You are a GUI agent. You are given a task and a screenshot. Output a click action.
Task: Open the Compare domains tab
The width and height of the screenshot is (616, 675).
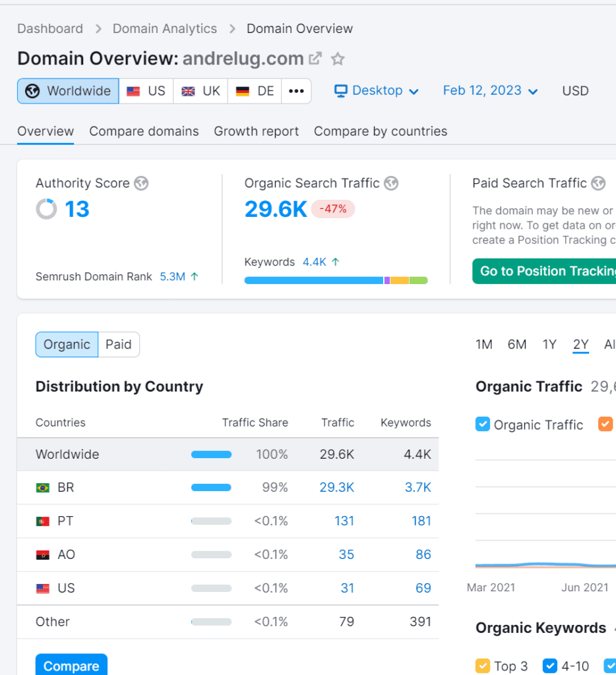pos(144,131)
